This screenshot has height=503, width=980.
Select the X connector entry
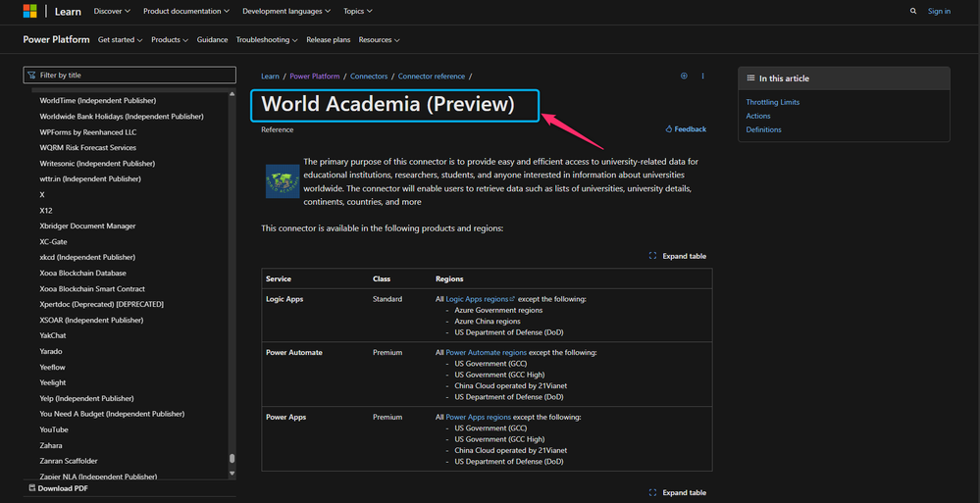click(42, 195)
